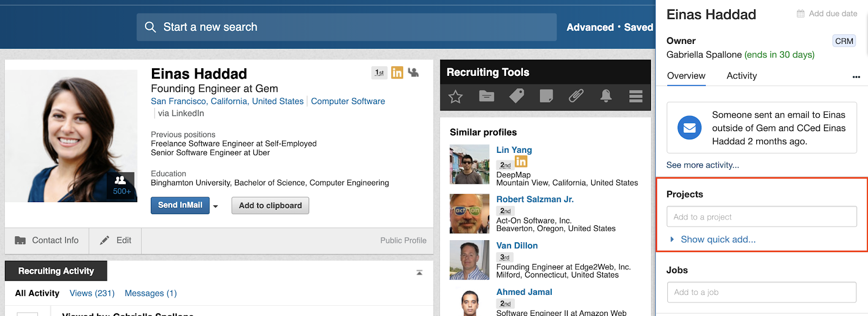This screenshot has height=316, width=868.
Task: Select the All Activity filter
Action: pyautogui.click(x=37, y=293)
